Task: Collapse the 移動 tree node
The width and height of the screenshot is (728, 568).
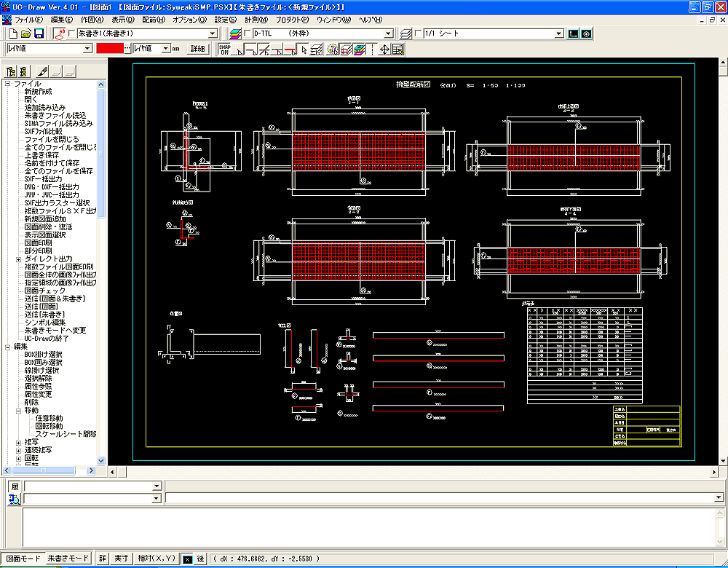Action: point(19,411)
